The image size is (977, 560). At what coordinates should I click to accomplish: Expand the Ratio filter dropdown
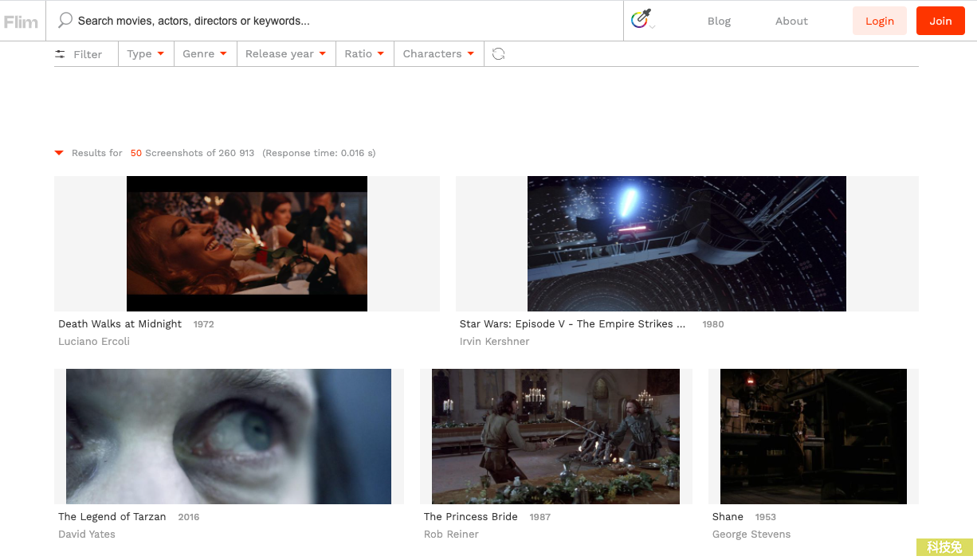364,54
